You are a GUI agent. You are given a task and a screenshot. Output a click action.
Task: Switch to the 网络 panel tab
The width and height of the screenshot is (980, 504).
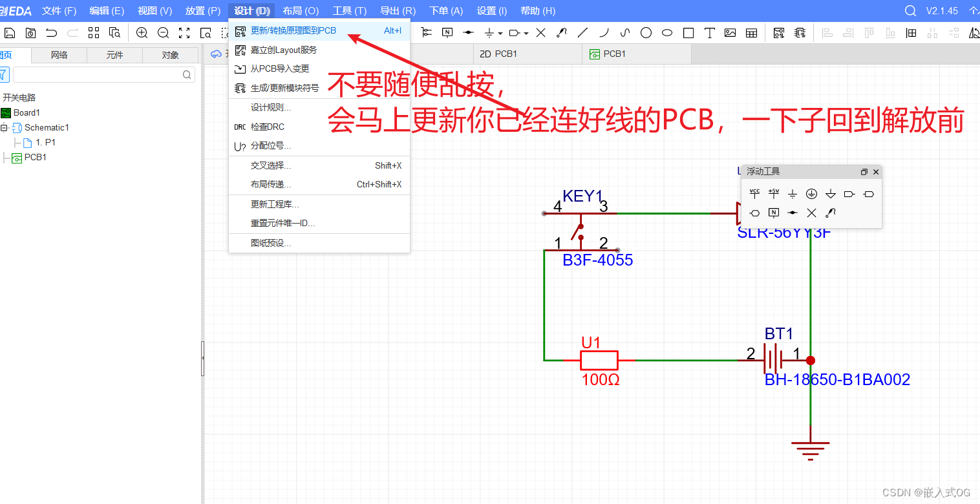pyautogui.click(x=59, y=55)
